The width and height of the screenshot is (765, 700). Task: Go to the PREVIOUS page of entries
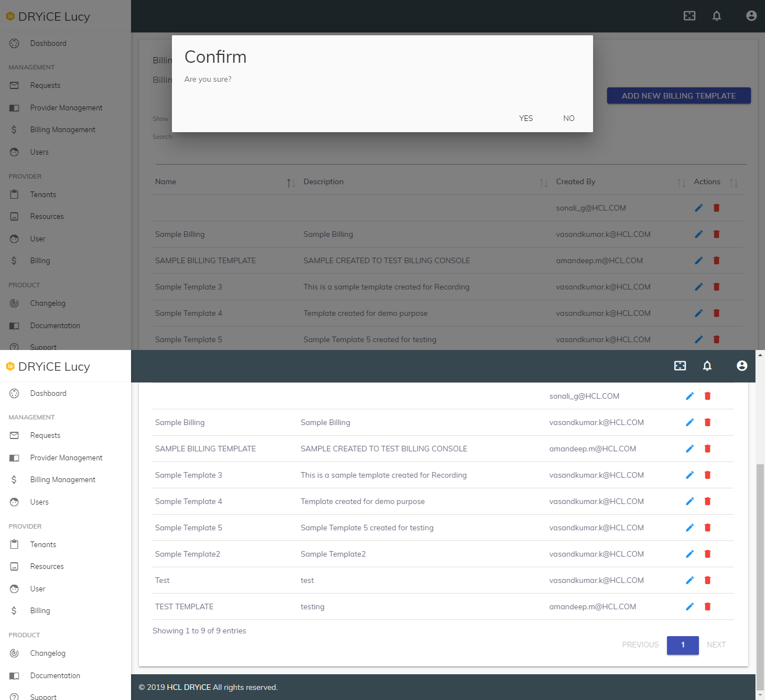640,645
